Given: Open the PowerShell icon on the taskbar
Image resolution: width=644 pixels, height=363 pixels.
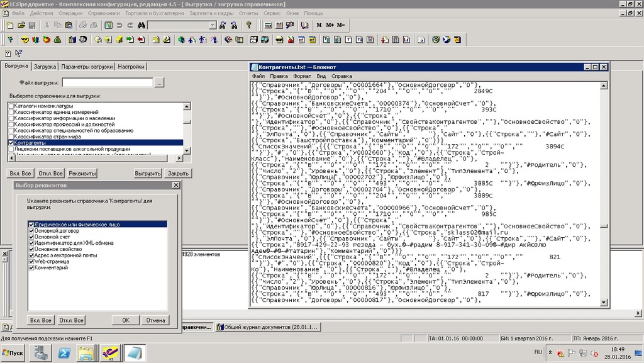Looking at the screenshot, I should click(x=64, y=353).
